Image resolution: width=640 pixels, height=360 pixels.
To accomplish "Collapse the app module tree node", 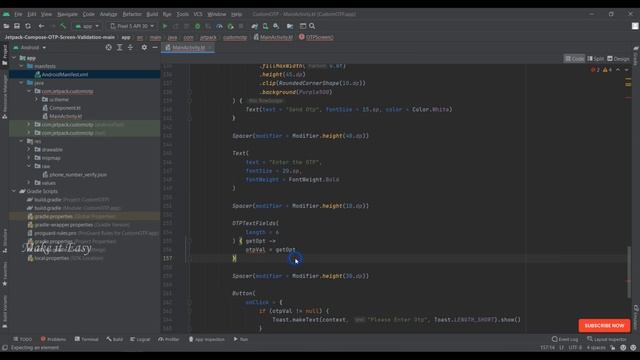I will [14, 58].
